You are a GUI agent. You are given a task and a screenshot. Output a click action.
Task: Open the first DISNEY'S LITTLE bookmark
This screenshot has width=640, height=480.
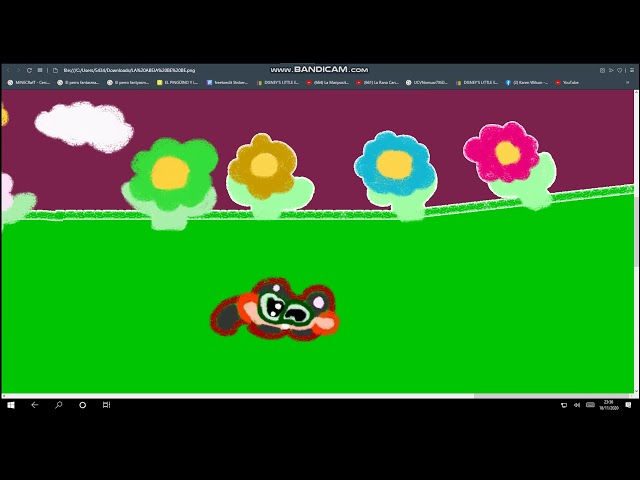coord(278,82)
